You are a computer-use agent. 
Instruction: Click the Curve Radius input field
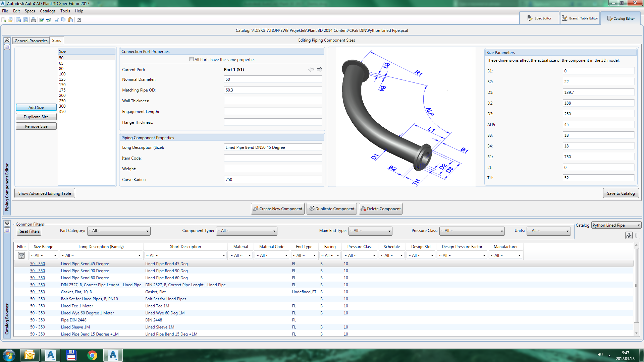click(x=273, y=180)
